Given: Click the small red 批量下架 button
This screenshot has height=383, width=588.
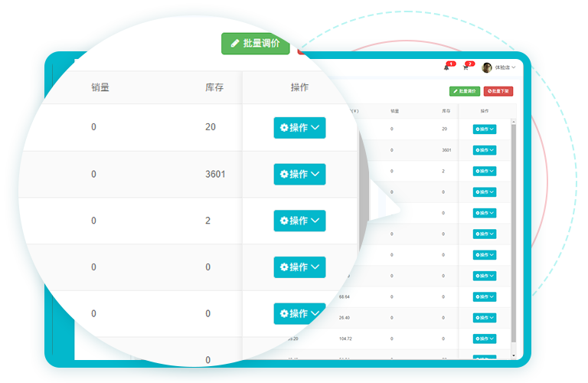Looking at the screenshot, I should (498, 91).
